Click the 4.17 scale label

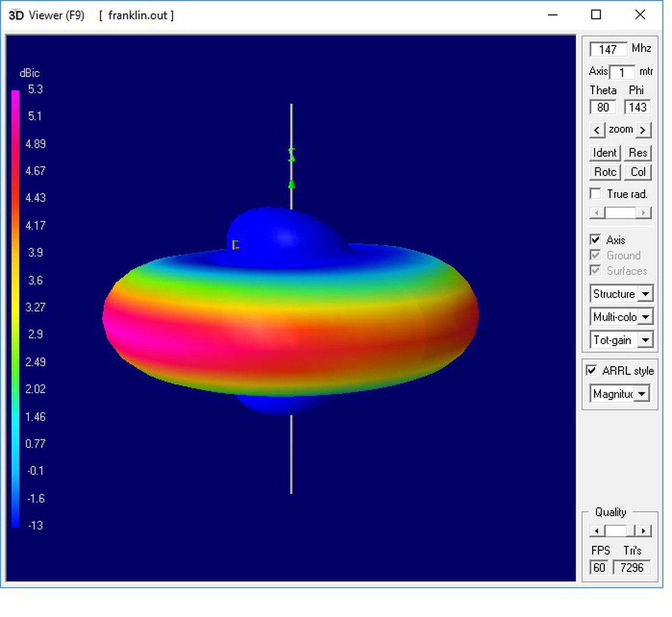tap(35, 226)
